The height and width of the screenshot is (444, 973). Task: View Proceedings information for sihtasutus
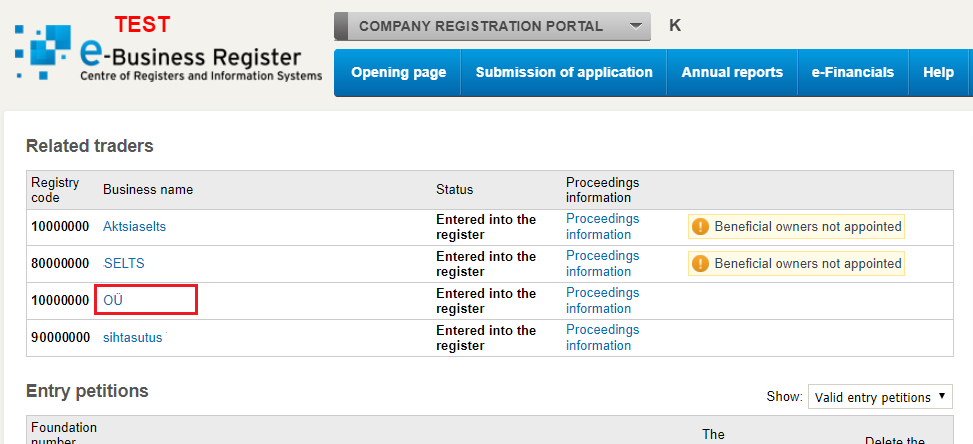click(x=603, y=338)
